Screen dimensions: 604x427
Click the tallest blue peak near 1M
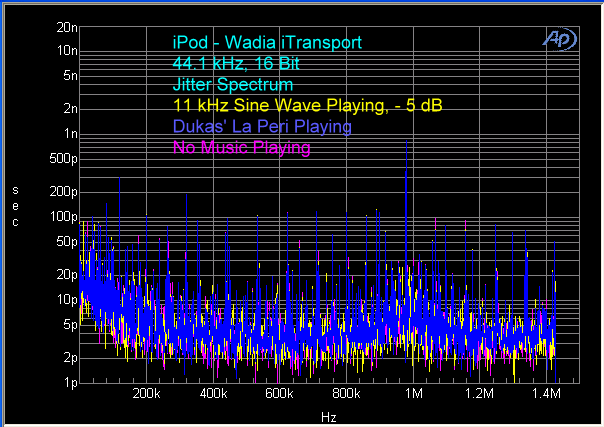point(407,145)
